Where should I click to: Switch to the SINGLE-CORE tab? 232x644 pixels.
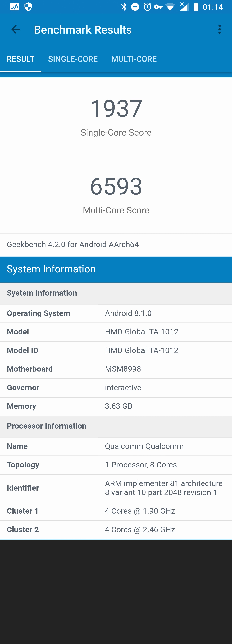[x=73, y=59]
